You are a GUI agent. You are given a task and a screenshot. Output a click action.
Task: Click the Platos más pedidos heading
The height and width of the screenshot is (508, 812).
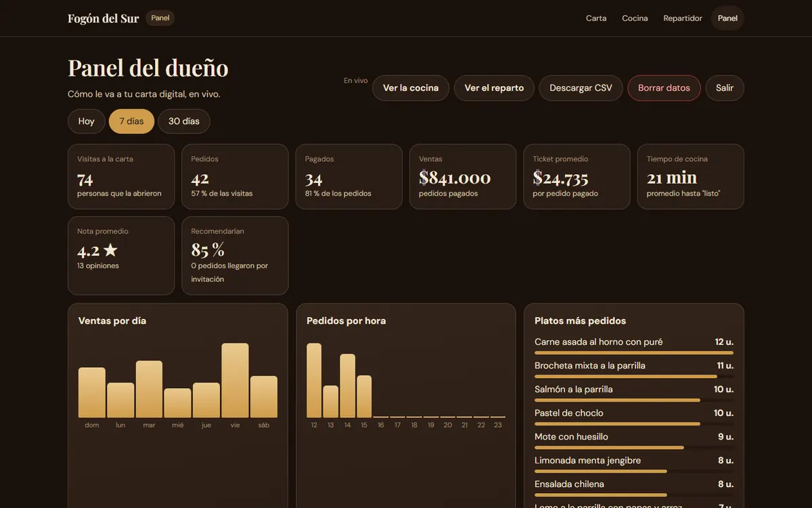click(x=581, y=321)
